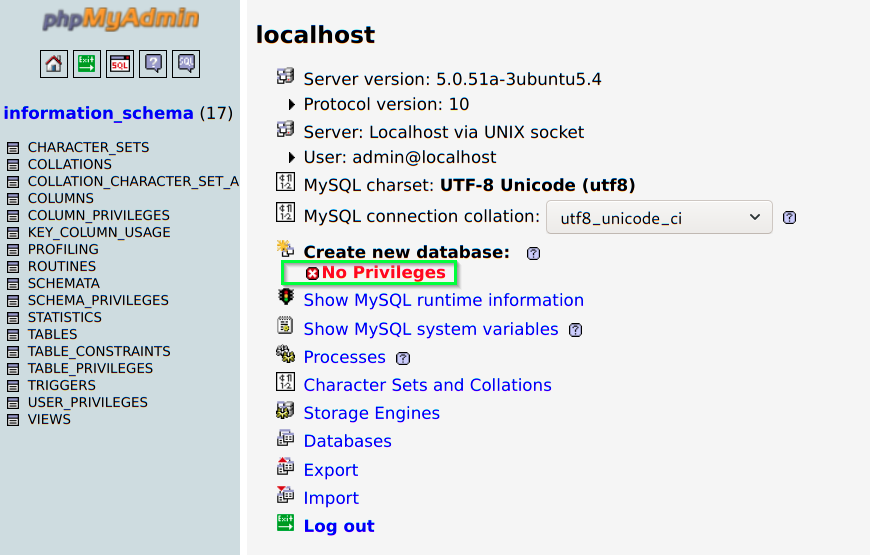Open the Export link
The width and height of the screenshot is (870, 555).
point(331,470)
